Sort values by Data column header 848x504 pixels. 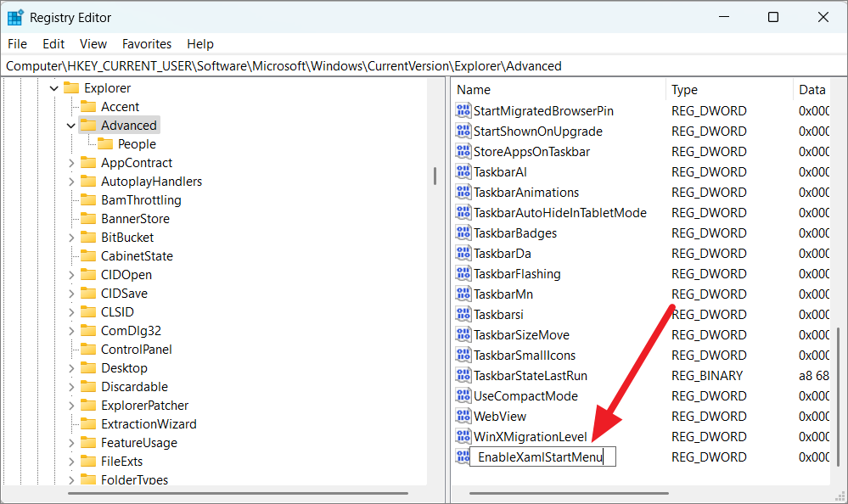point(811,90)
